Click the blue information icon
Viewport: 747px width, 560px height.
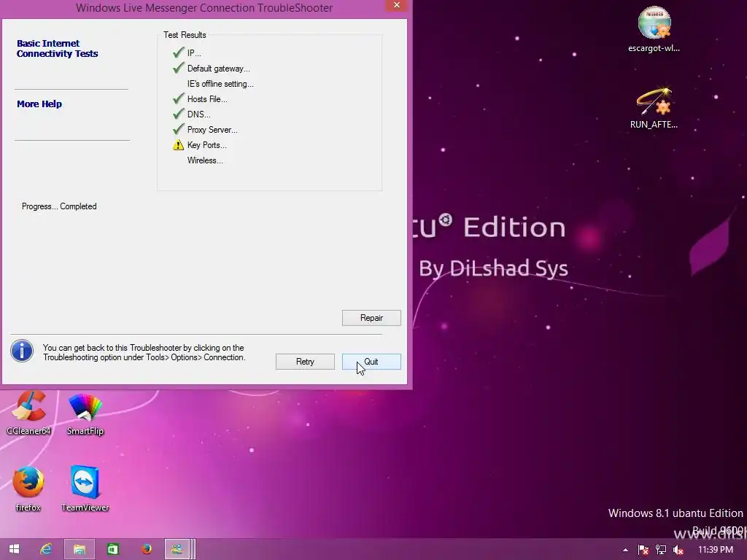(x=22, y=351)
